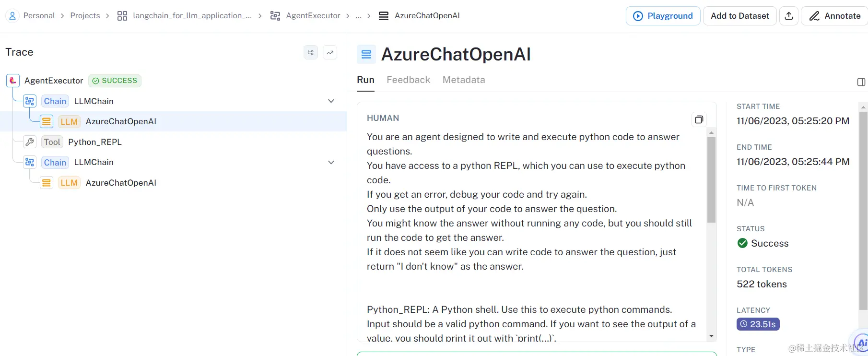Select the Python_REPL tool run
Screen dimensions: 868x356
click(x=94, y=142)
